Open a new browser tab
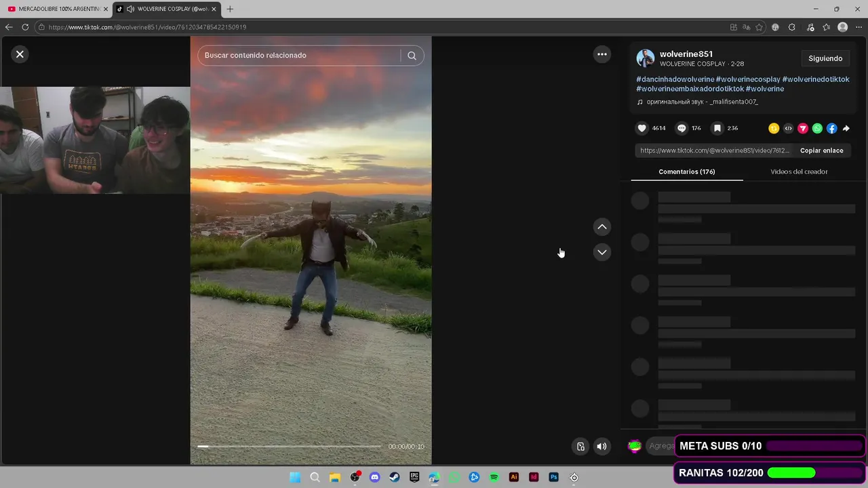Screen dimensions: 868x488 tap(230, 9)
